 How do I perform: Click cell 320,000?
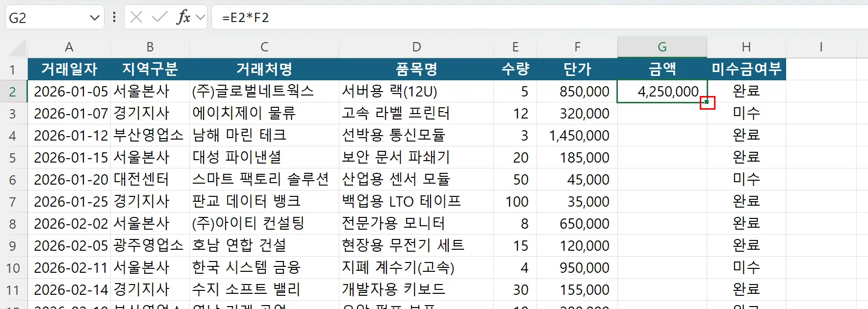[x=577, y=114]
